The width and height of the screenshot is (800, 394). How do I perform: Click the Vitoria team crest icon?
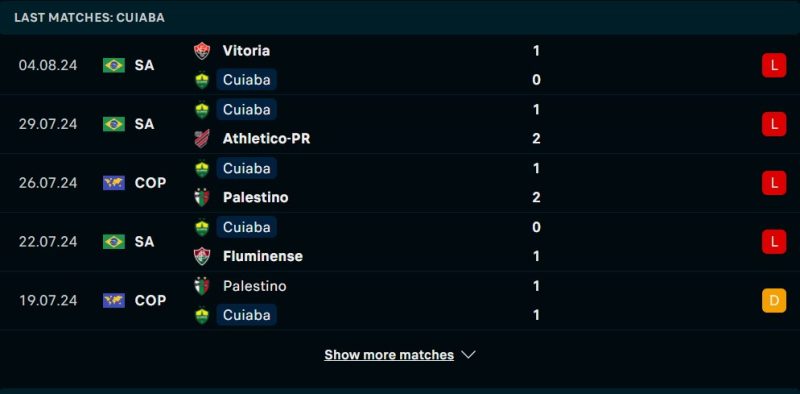[202, 51]
